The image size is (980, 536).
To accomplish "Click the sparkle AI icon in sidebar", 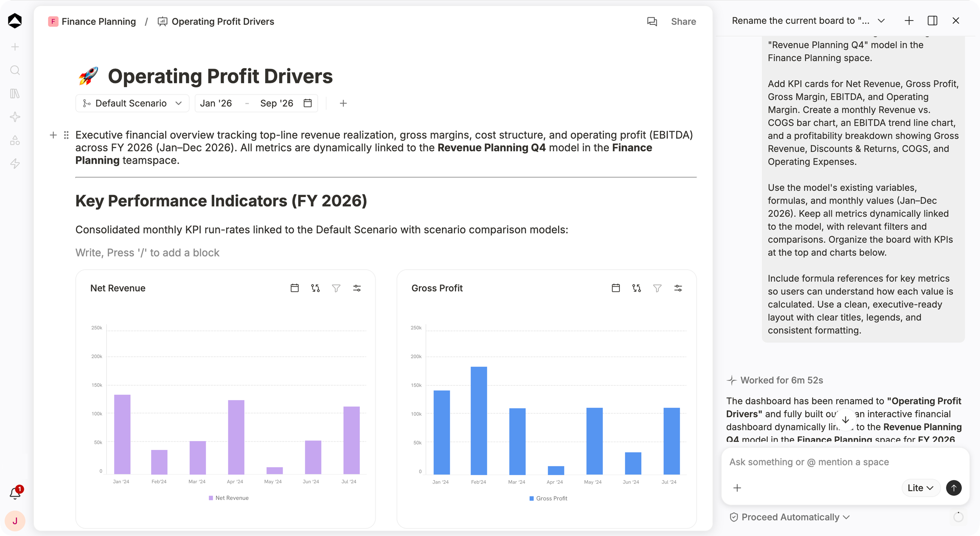I will click(15, 117).
